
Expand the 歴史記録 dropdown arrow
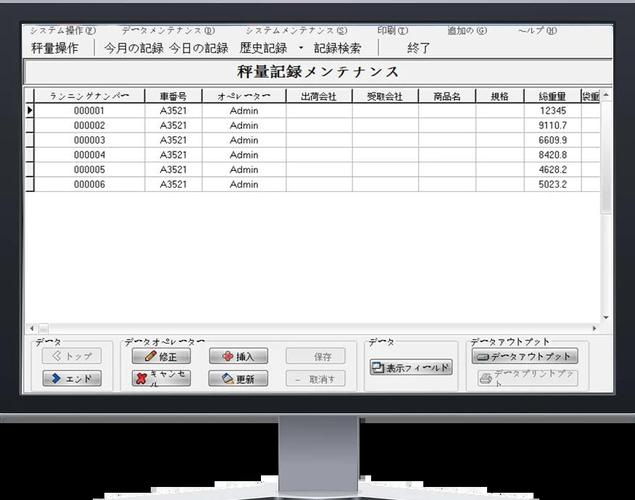(301, 48)
